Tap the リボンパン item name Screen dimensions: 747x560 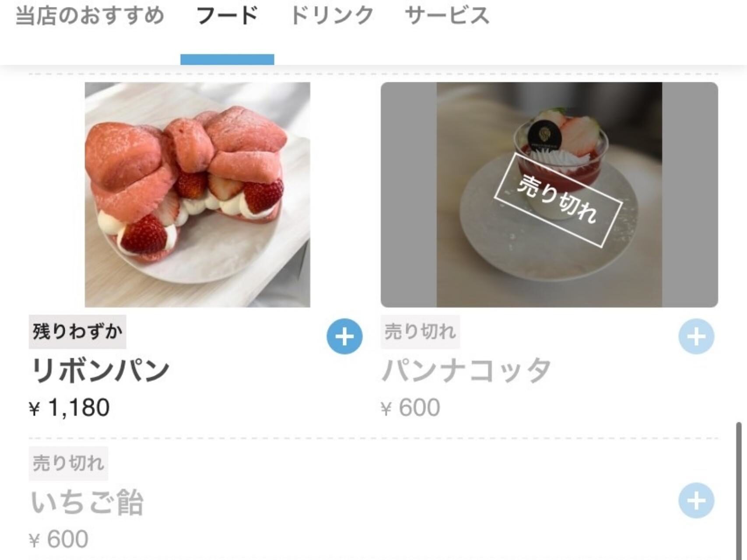[100, 370]
